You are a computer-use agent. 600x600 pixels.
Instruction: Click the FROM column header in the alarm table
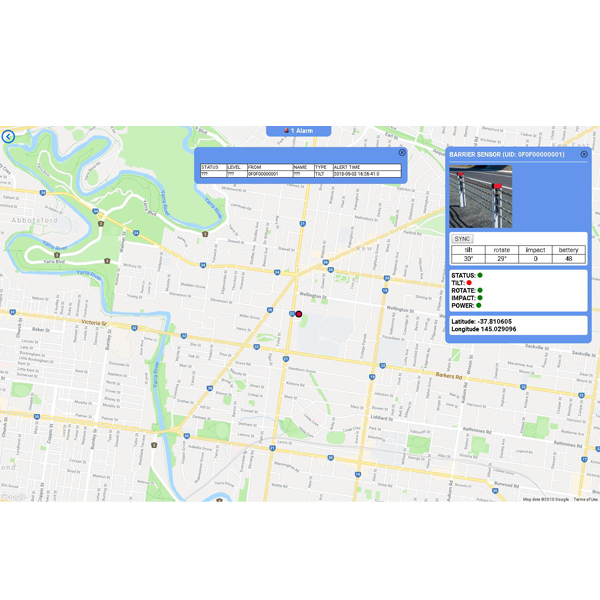pyautogui.click(x=270, y=167)
